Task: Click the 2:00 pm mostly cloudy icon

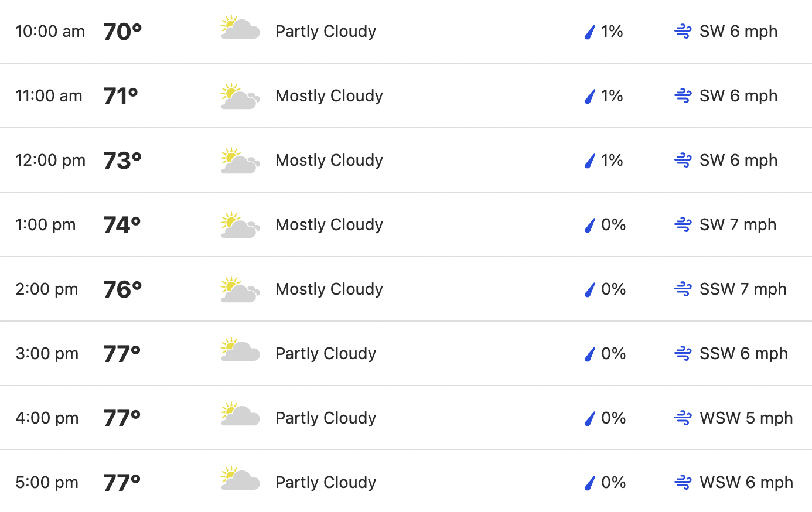Action: pyautogui.click(x=240, y=290)
